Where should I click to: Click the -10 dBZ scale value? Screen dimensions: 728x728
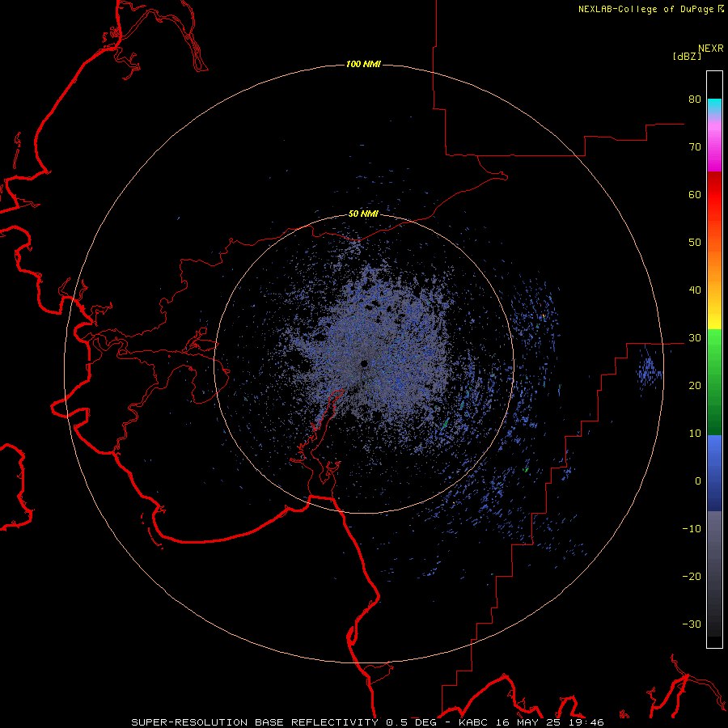click(692, 529)
